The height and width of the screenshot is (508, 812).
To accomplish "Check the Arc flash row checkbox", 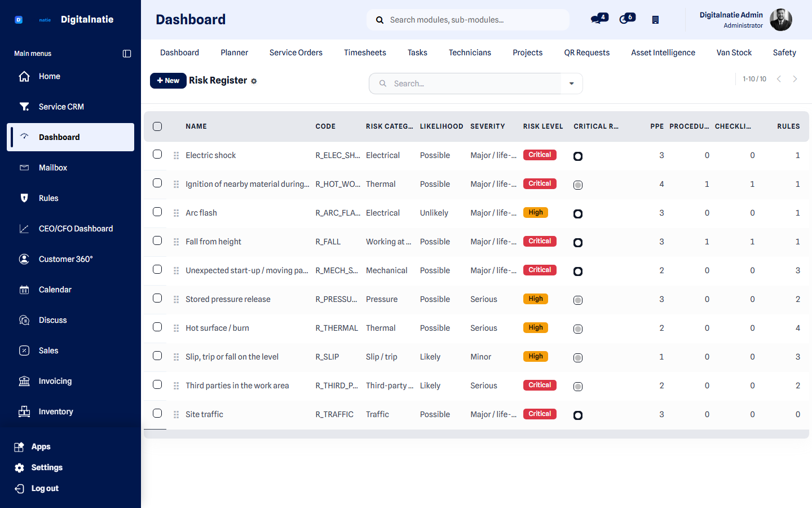I will pos(157,212).
